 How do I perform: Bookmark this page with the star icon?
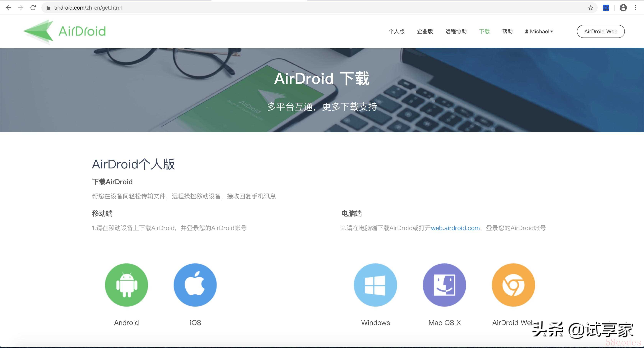[x=591, y=8]
